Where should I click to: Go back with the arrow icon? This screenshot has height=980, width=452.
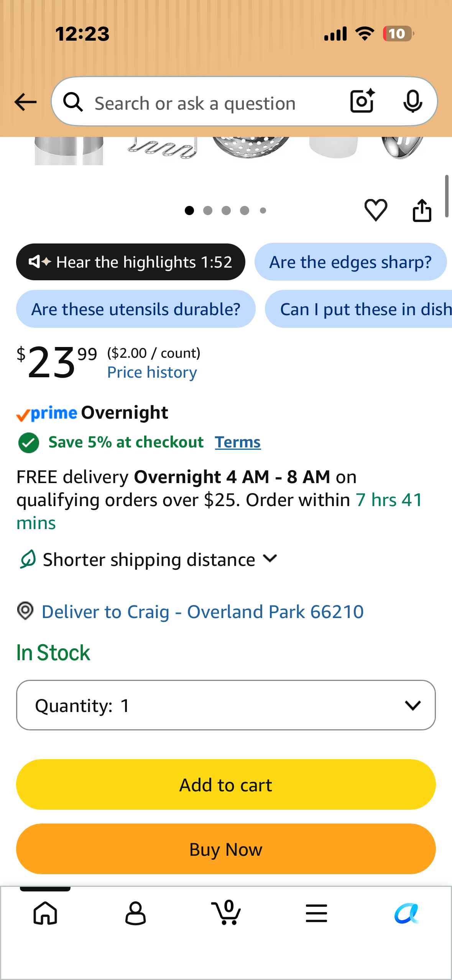coord(25,102)
